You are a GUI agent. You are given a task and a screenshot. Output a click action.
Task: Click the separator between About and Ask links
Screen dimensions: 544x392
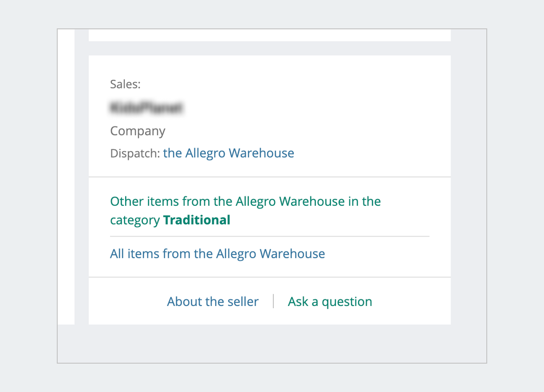[273, 301]
